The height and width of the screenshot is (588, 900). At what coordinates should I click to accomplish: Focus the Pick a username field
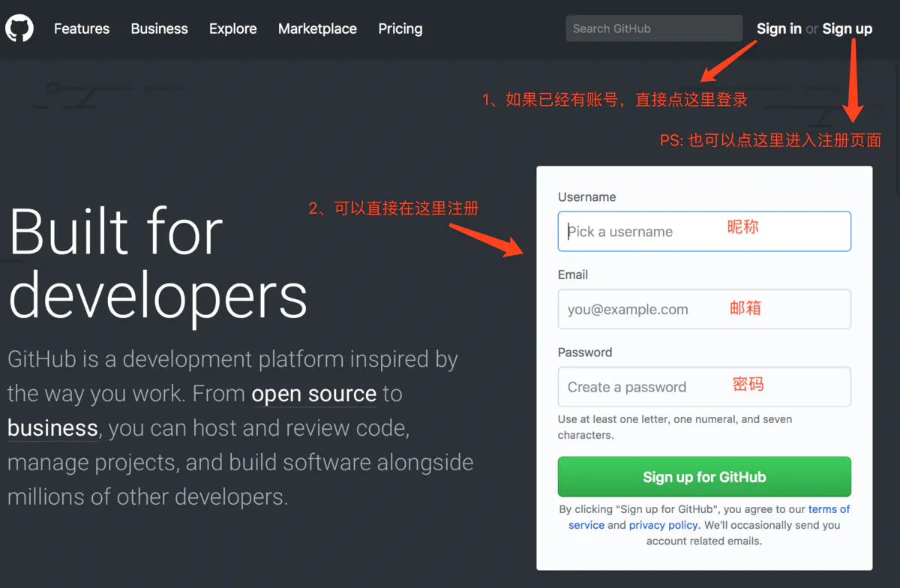tap(704, 231)
